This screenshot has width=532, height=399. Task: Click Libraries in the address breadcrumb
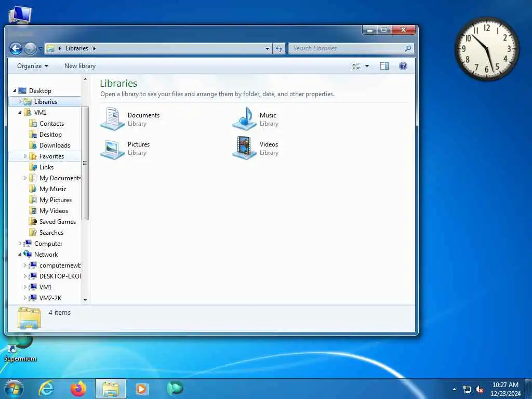[77, 48]
